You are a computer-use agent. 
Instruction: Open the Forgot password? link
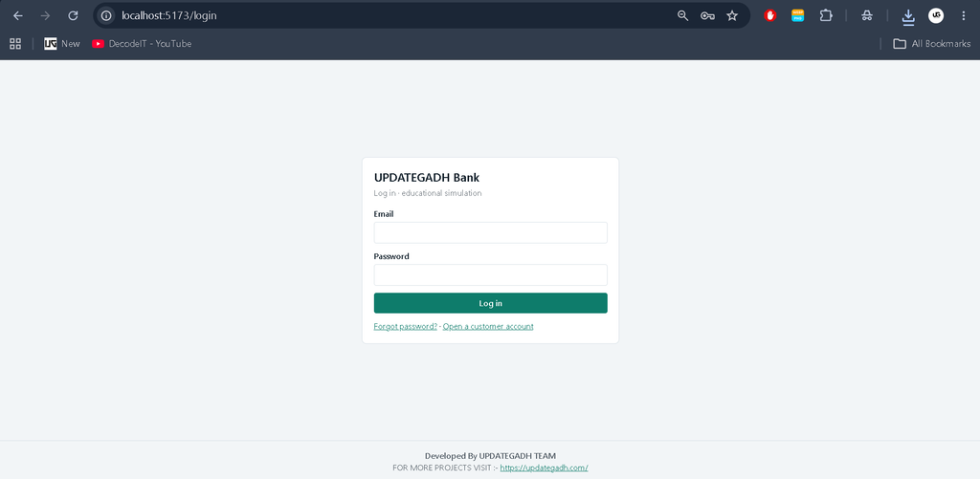coord(405,327)
